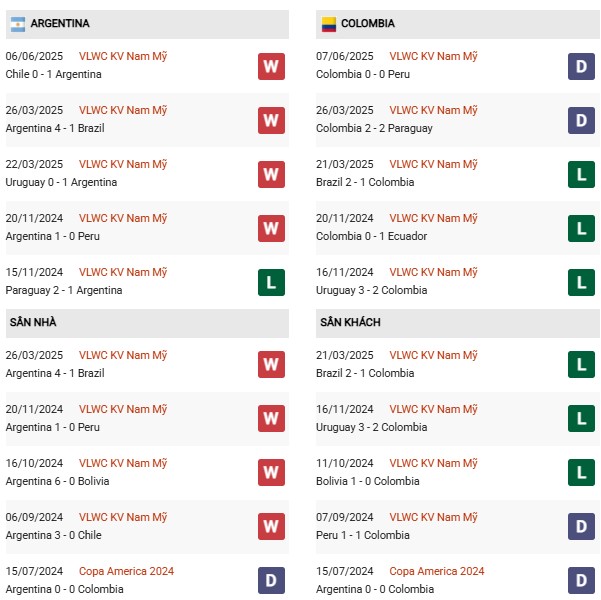Open the COLOMBIA team header
The image size is (601, 600).
pos(458,24)
